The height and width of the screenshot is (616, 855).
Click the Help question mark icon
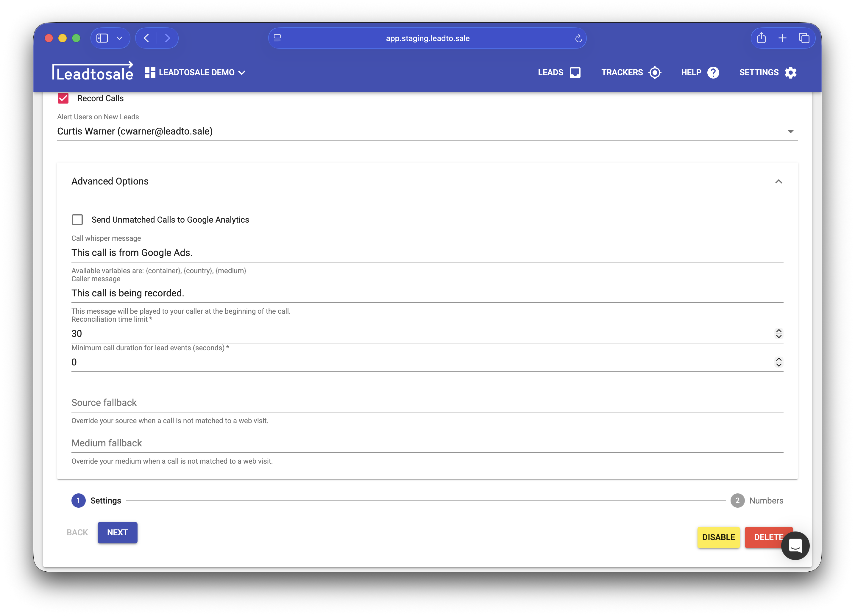(x=713, y=72)
